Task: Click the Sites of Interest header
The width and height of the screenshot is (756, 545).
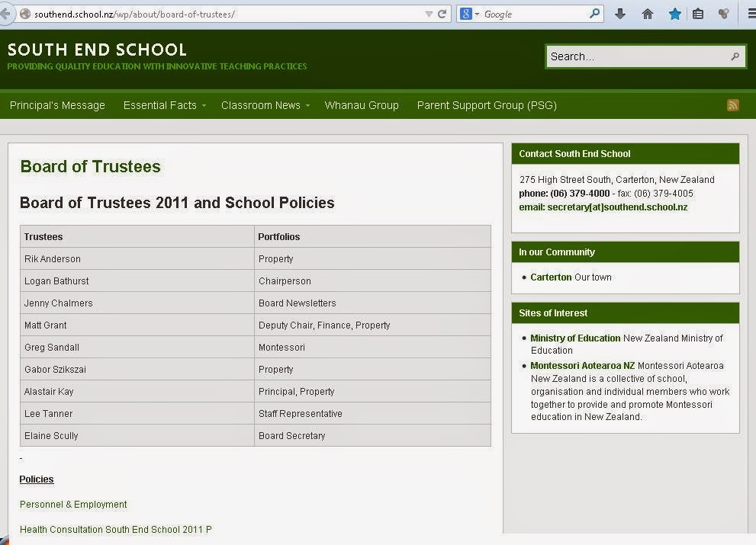Action: click(x=626, y=313)
